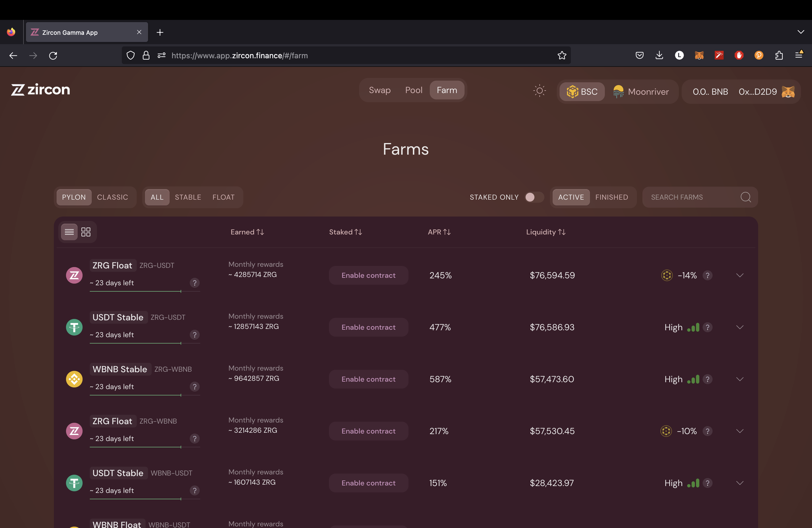This screenshot has width=812, height=528.
Task: Click the FINISHED farms toggle
Action: click(611, 197)
